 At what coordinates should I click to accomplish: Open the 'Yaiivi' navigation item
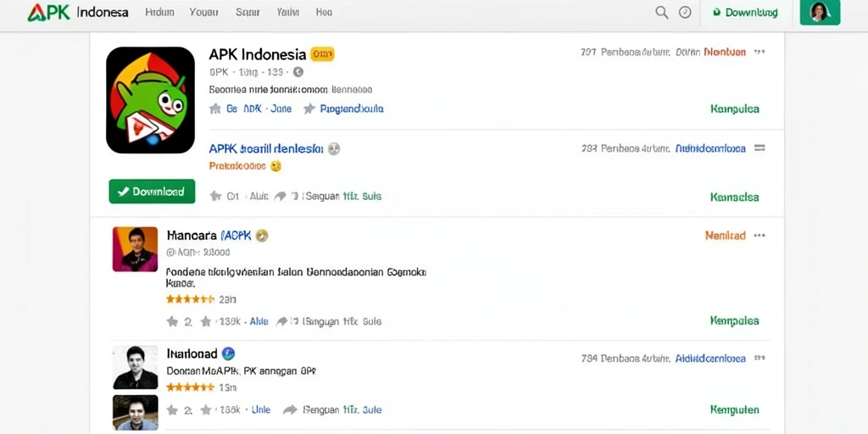[x=289, y=12]
